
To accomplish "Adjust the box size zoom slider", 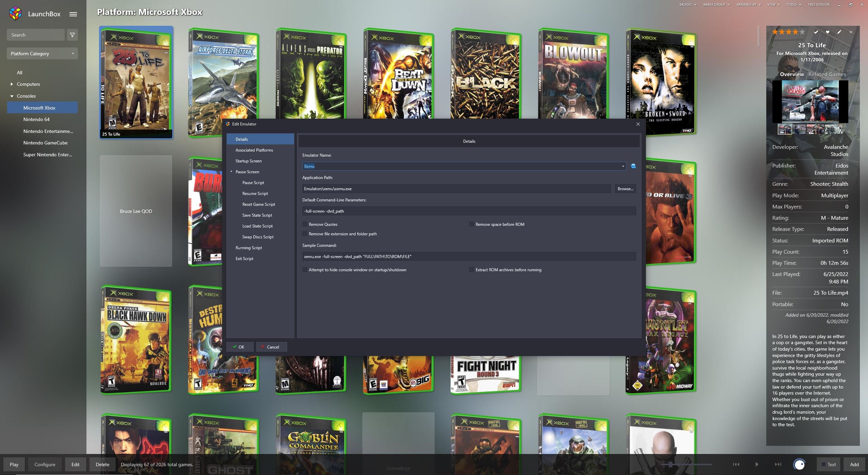I will pyautogui.click(x=670, y=464).
